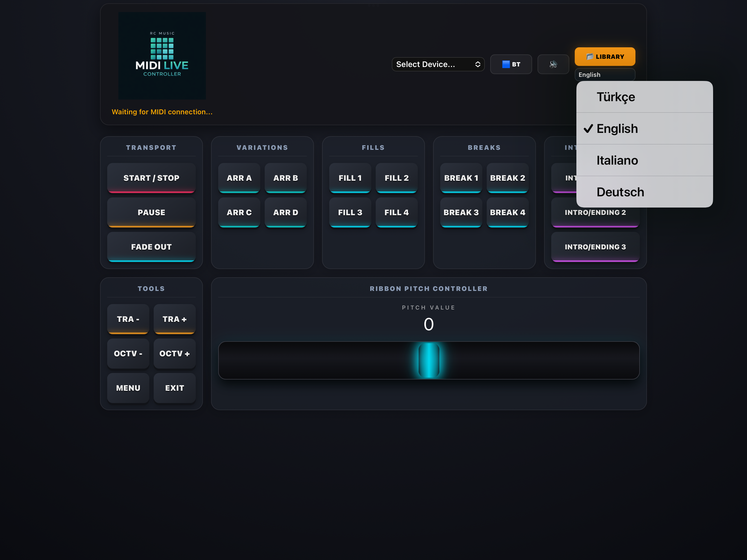Trigger BREAK 2
The image size is (747, 560).
(x=507, y=178)
